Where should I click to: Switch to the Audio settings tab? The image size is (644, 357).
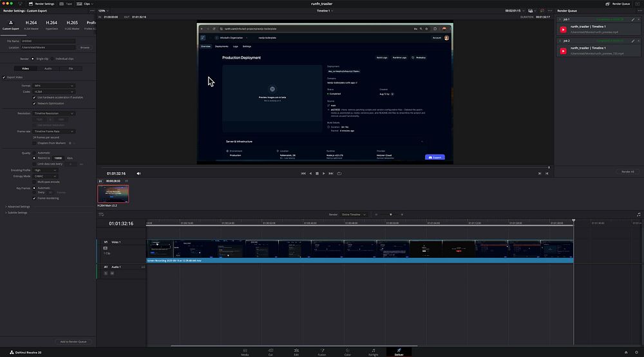point(48,68)
